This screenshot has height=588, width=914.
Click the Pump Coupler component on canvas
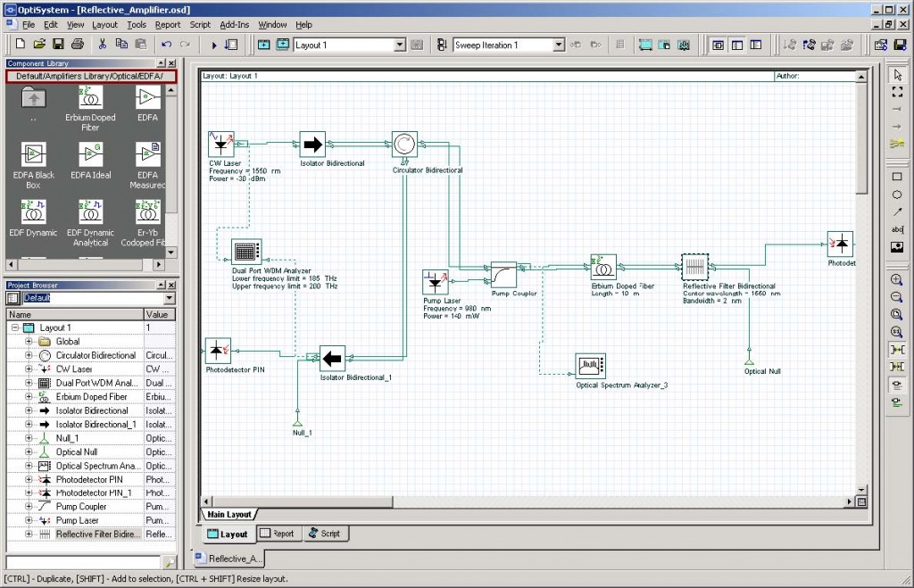pyautogui.click(x=503, y=275)
